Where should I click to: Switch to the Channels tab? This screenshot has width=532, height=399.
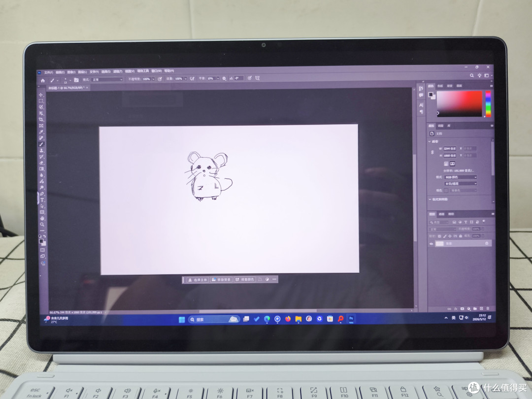tap(441, 214)
